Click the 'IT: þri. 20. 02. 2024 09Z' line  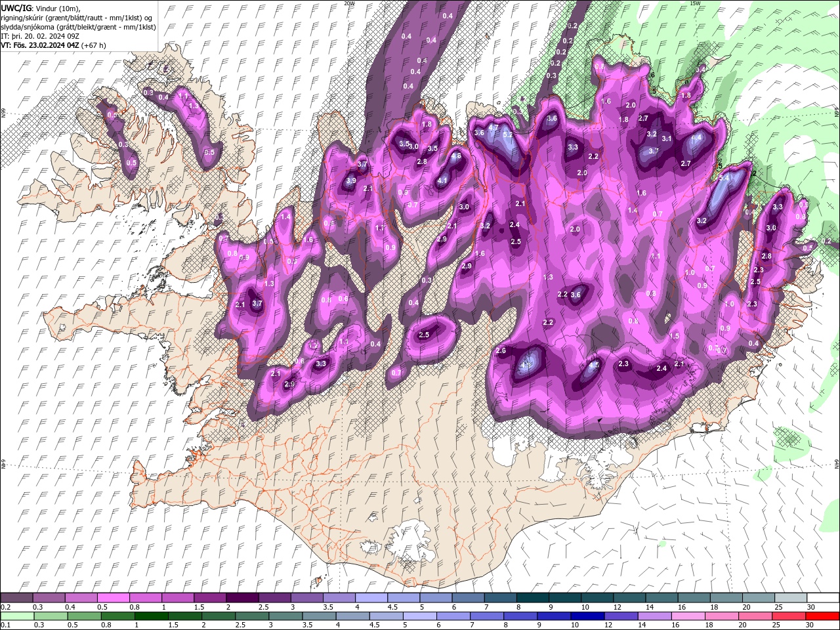coord(41,35)
